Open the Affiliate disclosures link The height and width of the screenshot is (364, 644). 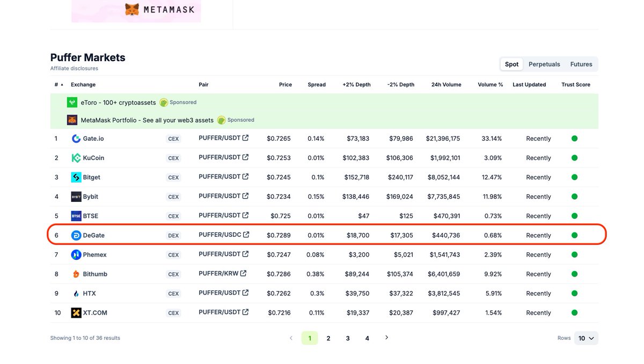click(x=74, y=68)
